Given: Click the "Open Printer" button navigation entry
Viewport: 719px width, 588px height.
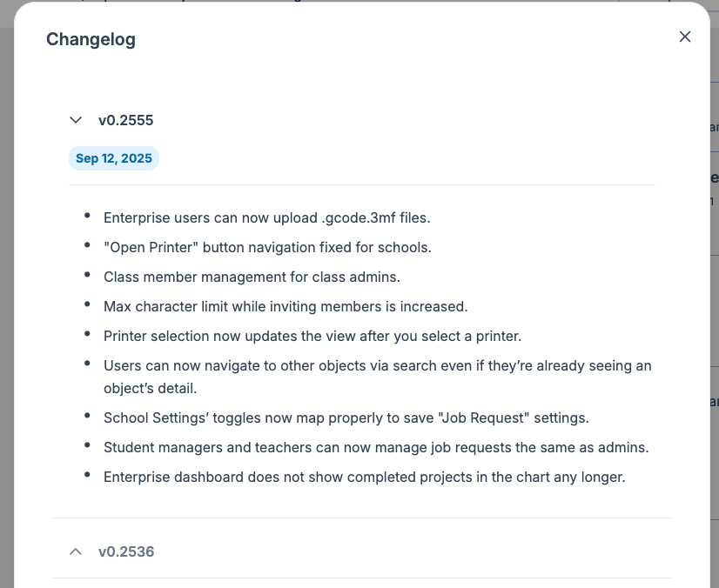Looking at the screenshot, I should click(x=267, y=247).
